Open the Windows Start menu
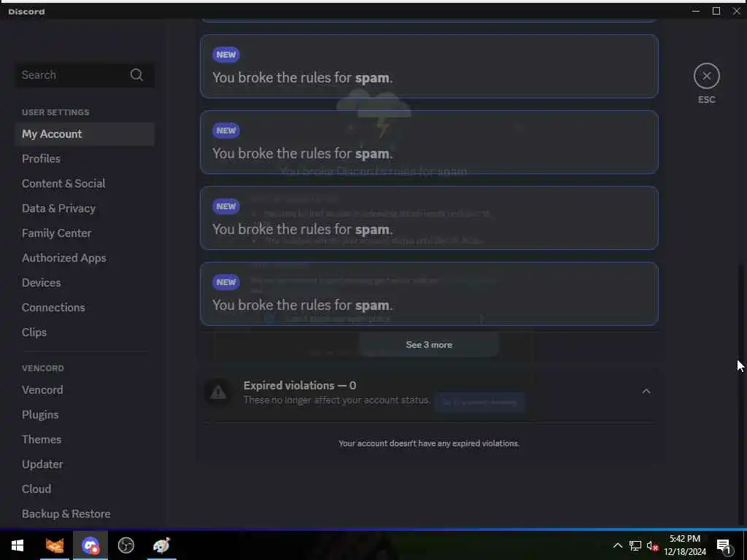Image resolution: width=747 pixels, height=560 pixels. [18, 545]
